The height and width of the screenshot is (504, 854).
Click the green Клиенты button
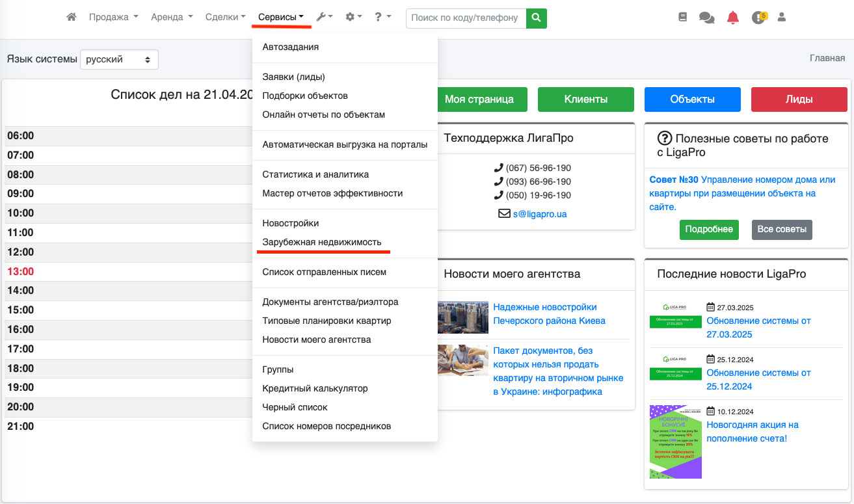(x=585, y=99)
